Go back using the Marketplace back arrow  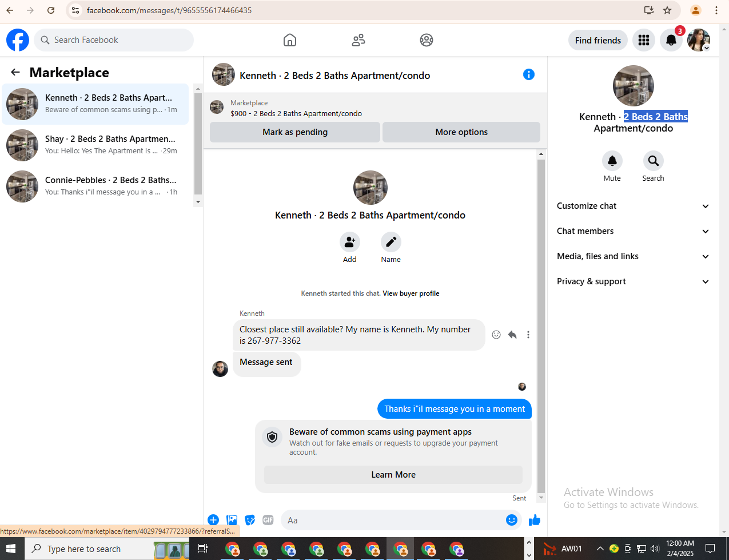(x=15, y=72)
